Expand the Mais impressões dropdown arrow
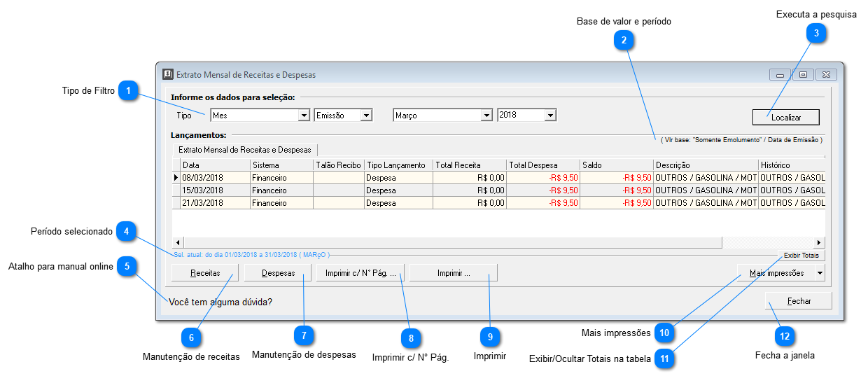This screenshot has width=868, height=376. [820, 273]
